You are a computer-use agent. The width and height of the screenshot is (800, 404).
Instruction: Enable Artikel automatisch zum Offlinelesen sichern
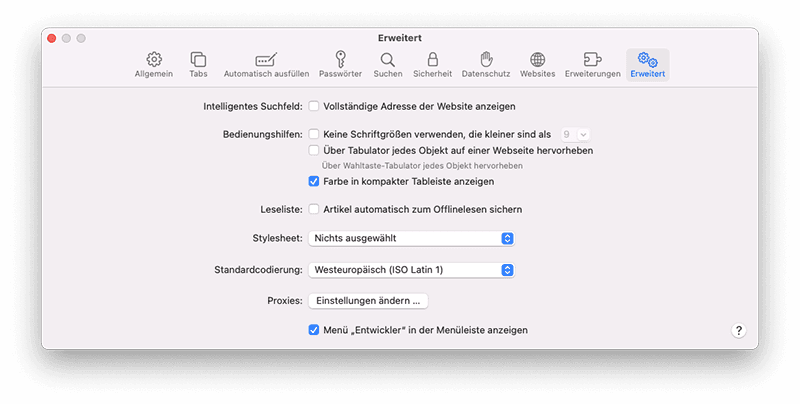pos(314,209)
